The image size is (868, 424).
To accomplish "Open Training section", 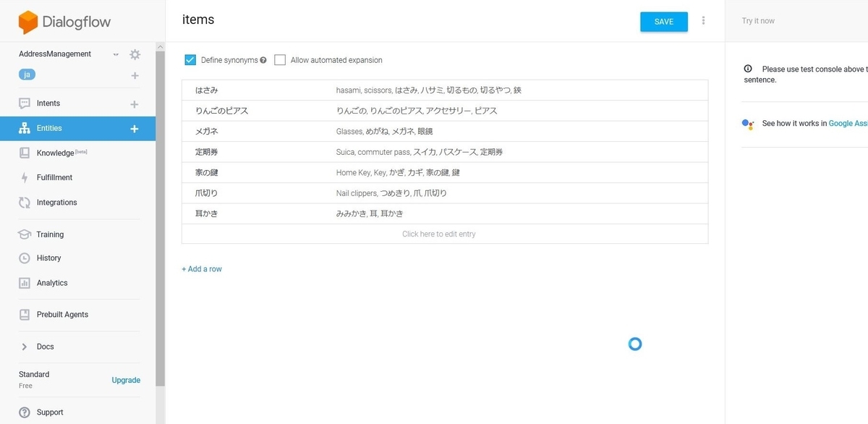I will (50, 234).
